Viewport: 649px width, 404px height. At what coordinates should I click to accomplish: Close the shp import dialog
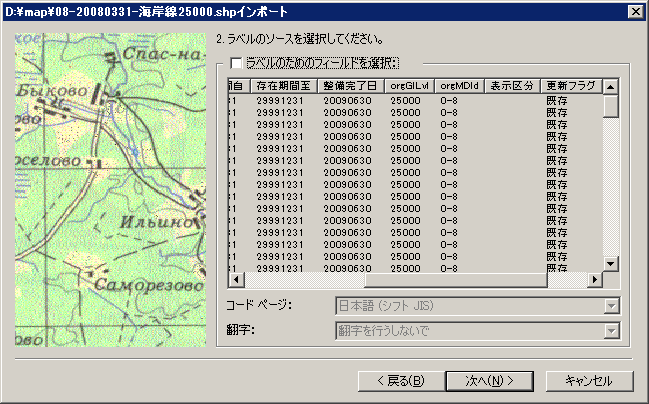pos(636,12)
